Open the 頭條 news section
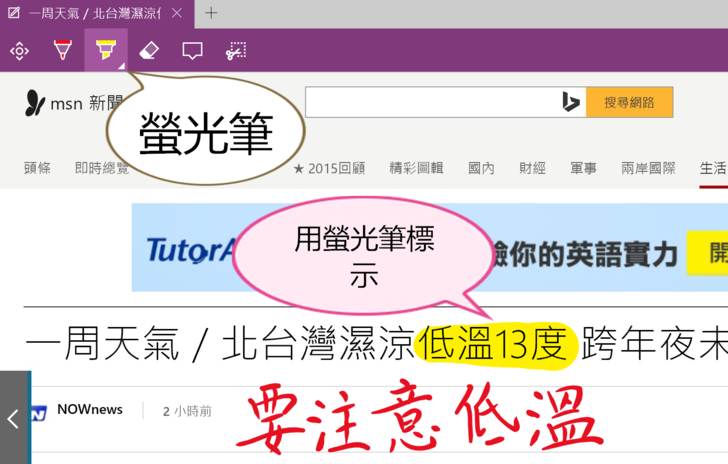The image size is (728, 464). tap(37, 168)
